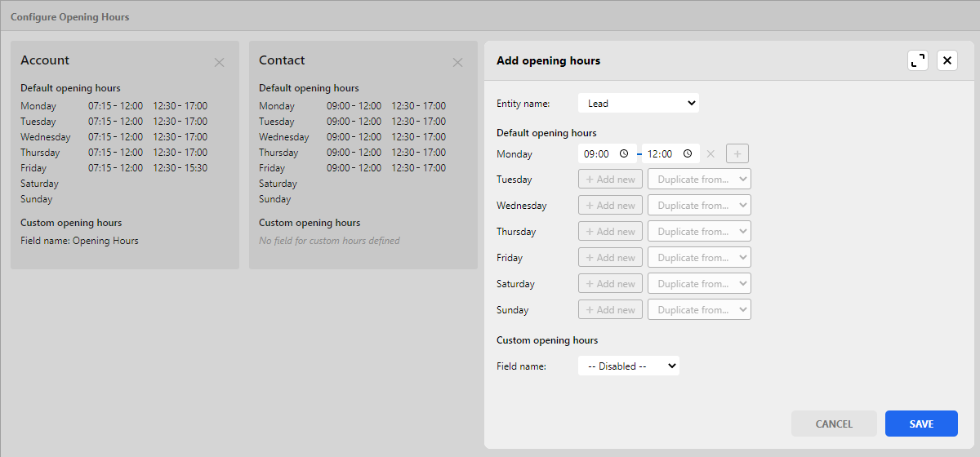Viewport: 980px width, 457px height.
Task: Remove the Contact opening hours card
Action: (457, 63)
